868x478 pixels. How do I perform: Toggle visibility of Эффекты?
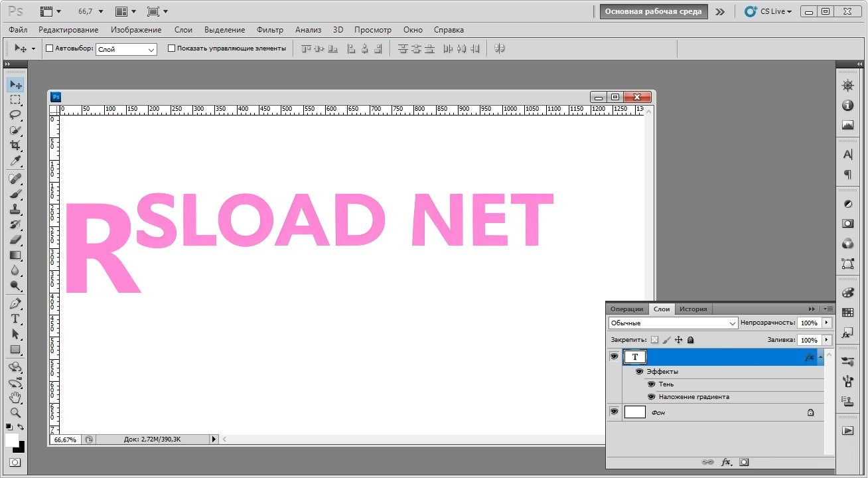tap(640, 372)
